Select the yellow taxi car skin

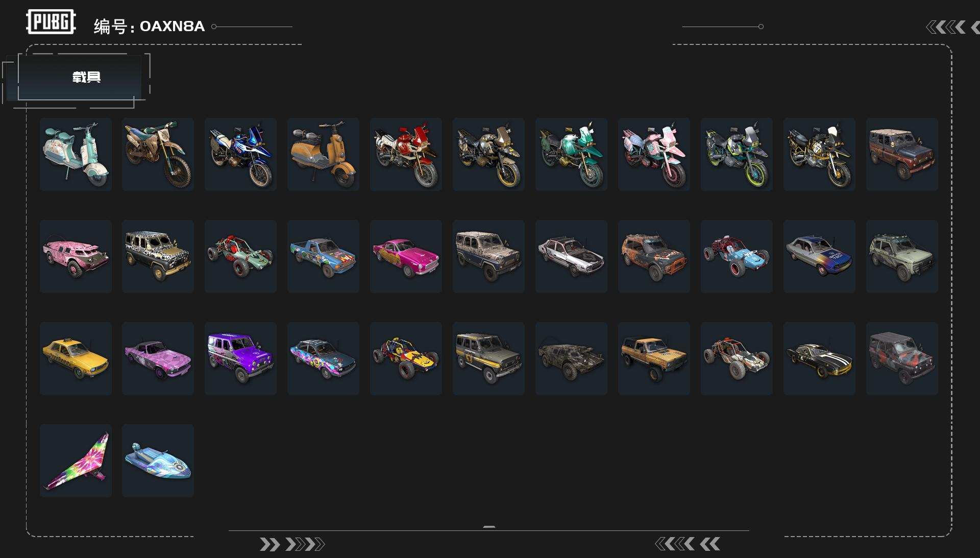(76, 358)
